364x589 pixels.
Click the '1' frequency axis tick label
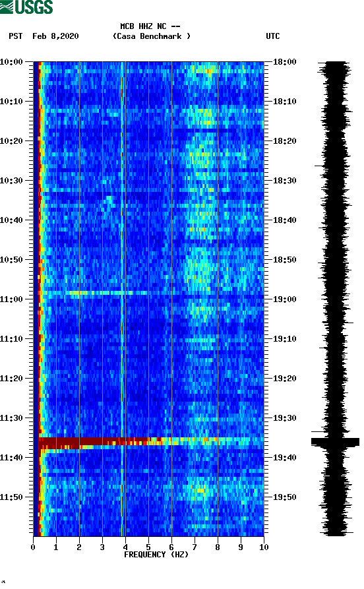point(56,547)
